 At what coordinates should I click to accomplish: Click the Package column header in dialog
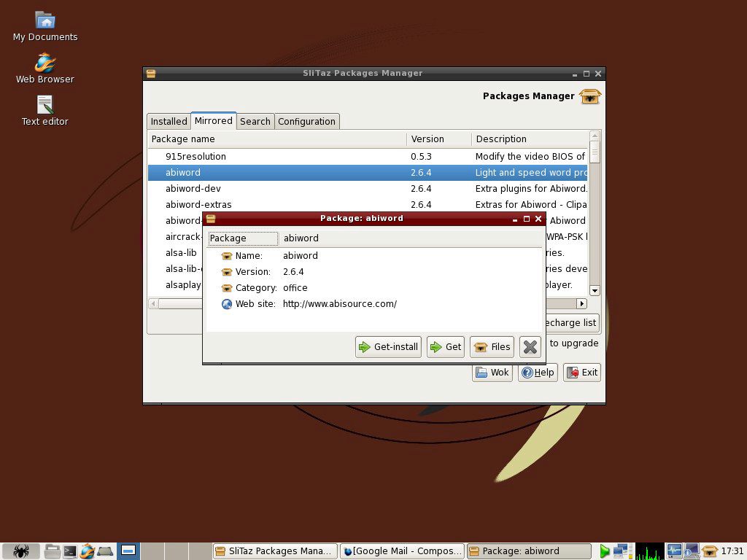(x=243, y=238)
